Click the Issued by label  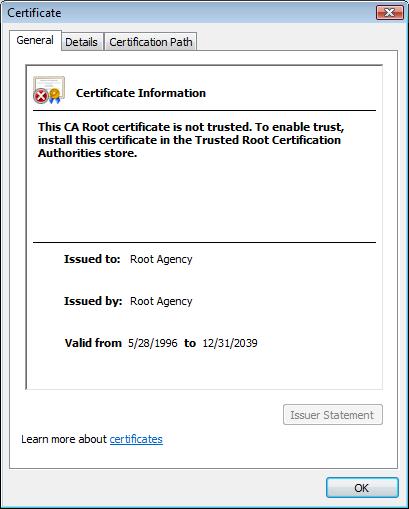93,301
